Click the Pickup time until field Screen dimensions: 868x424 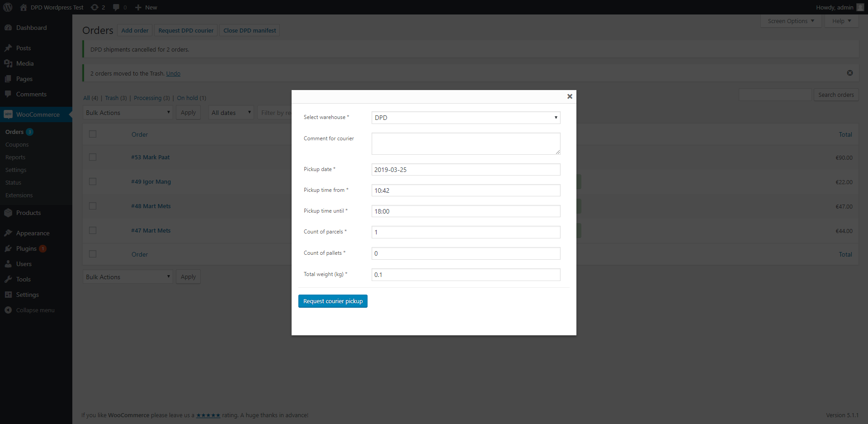tap(466, 211)
